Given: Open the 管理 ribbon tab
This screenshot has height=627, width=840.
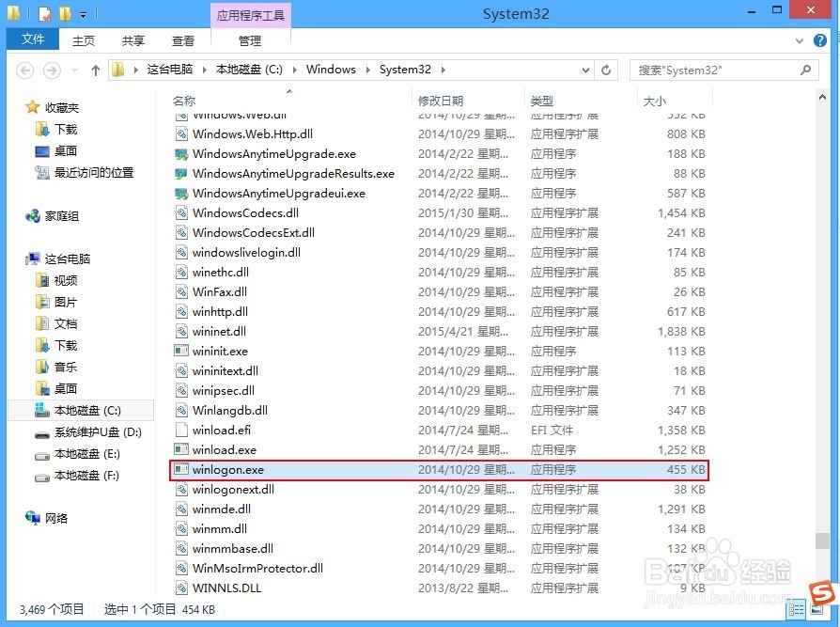Looking at the screenshot, I should [250, 40].
